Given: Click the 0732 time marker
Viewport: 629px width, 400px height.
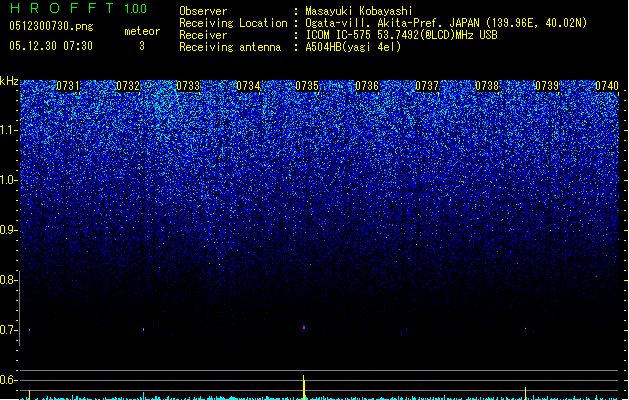Looking at the screenshot, I should tap(128, 86).
